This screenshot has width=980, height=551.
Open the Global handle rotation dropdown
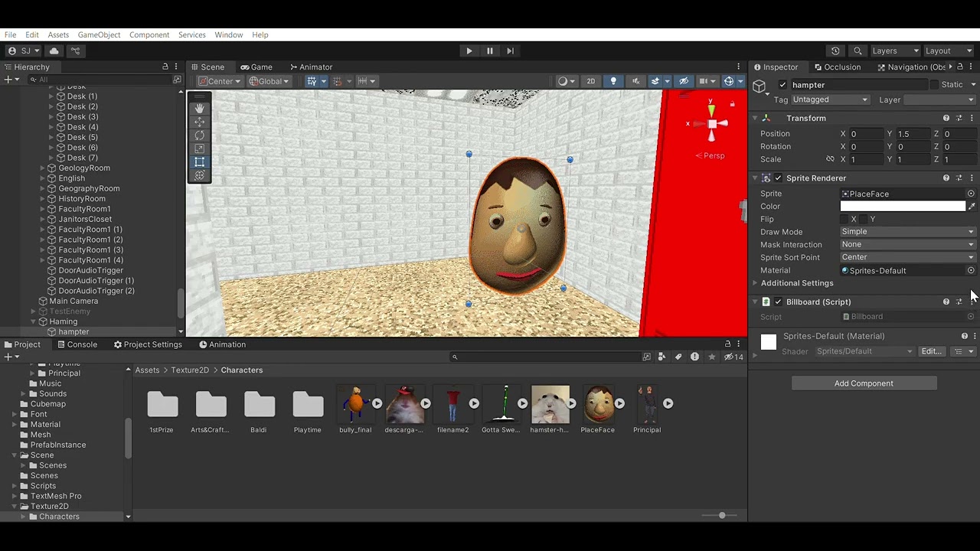[x=269, y=81]
